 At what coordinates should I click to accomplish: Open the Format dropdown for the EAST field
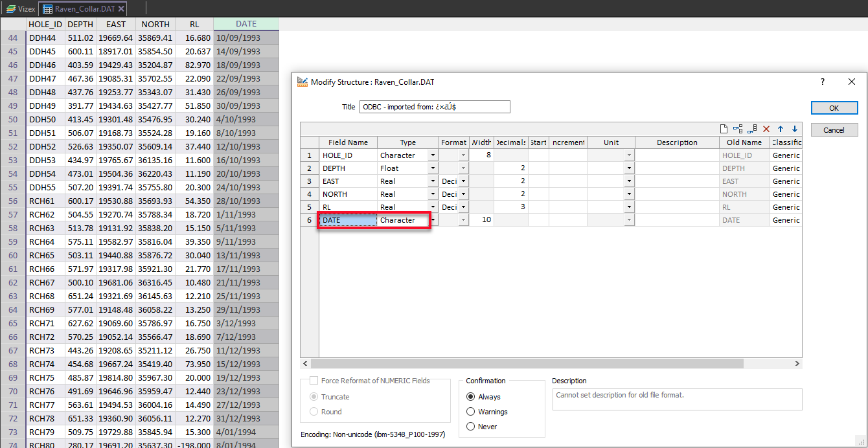(x=463, y=181)
